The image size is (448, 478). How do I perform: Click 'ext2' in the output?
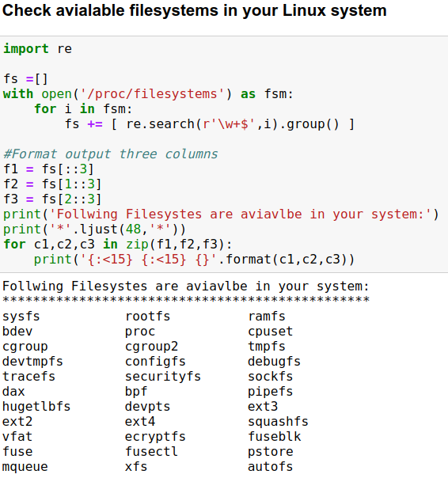(17, 422)
